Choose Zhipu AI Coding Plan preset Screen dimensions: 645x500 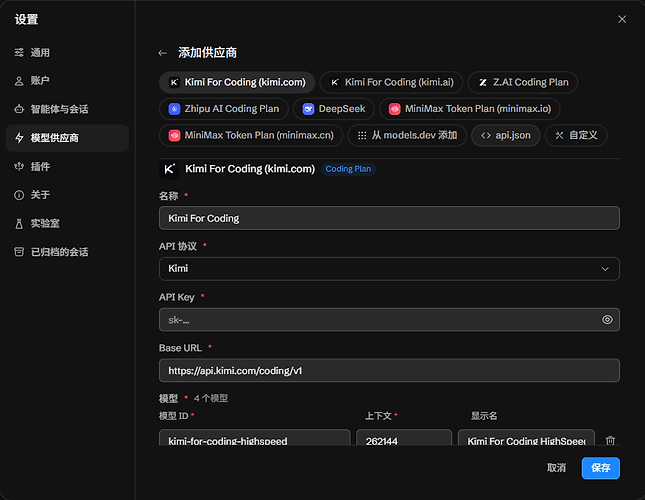(224, 109)
